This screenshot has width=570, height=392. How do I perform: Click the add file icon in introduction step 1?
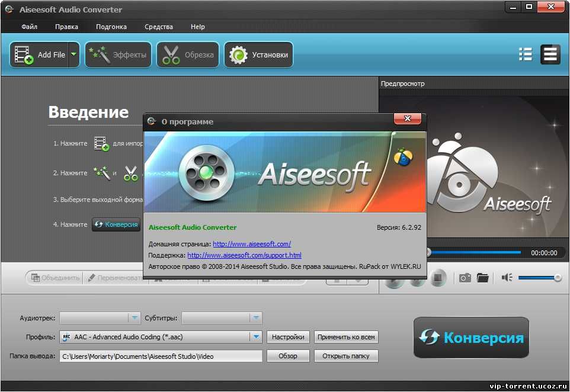point(101,143)
